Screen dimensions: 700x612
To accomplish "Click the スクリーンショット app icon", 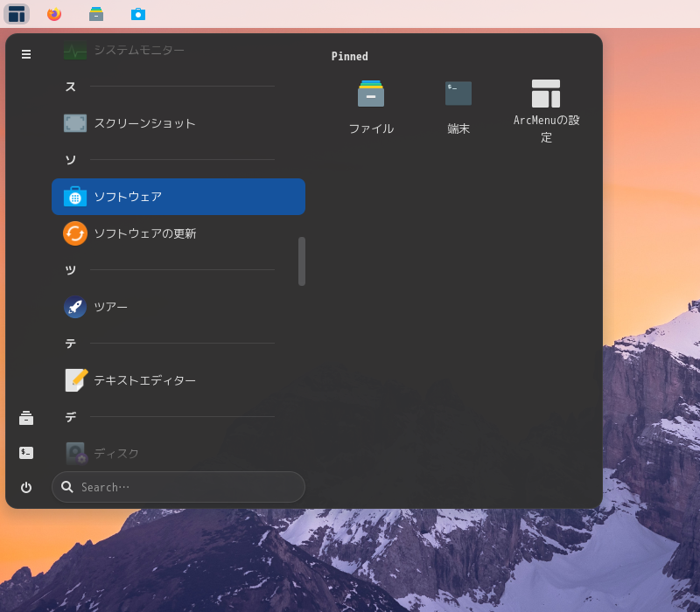I will click(x=75, y=123).
